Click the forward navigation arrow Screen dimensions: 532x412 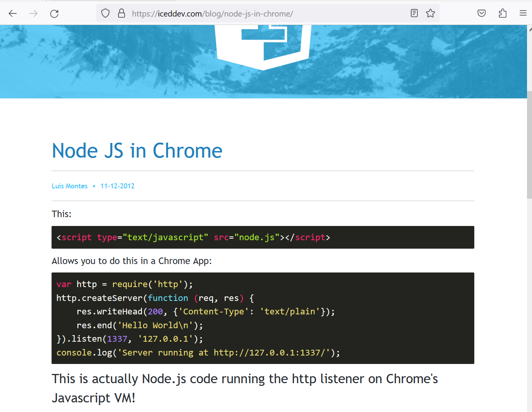[33, 14]
